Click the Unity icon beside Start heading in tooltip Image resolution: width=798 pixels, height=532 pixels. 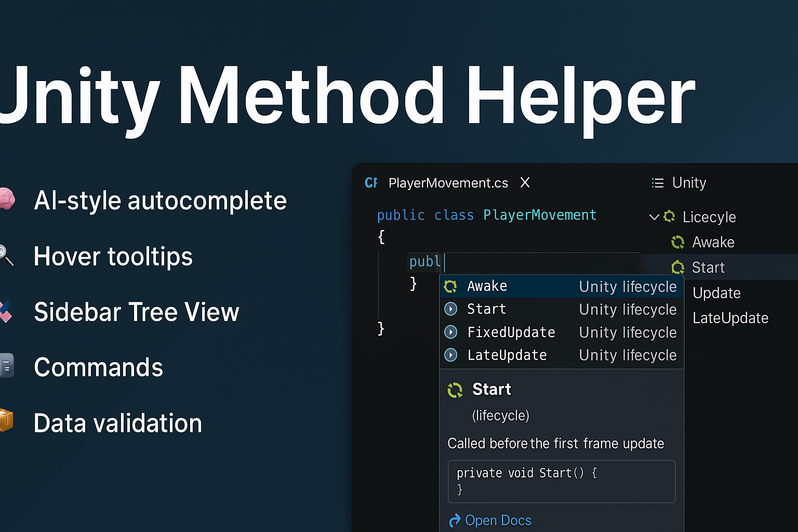tap(455, 390)
